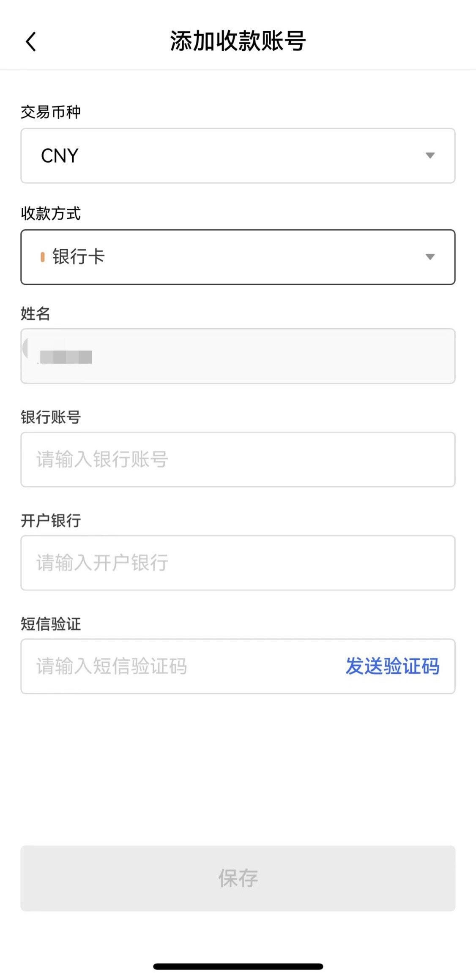The image size is (476, 980).
Task: Open the 银行卡 payment method arrow
Action: [430, 257]
